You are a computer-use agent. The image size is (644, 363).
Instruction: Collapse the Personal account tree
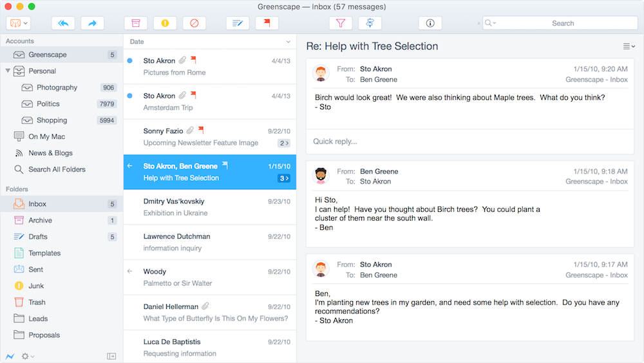tap(8, 71)
